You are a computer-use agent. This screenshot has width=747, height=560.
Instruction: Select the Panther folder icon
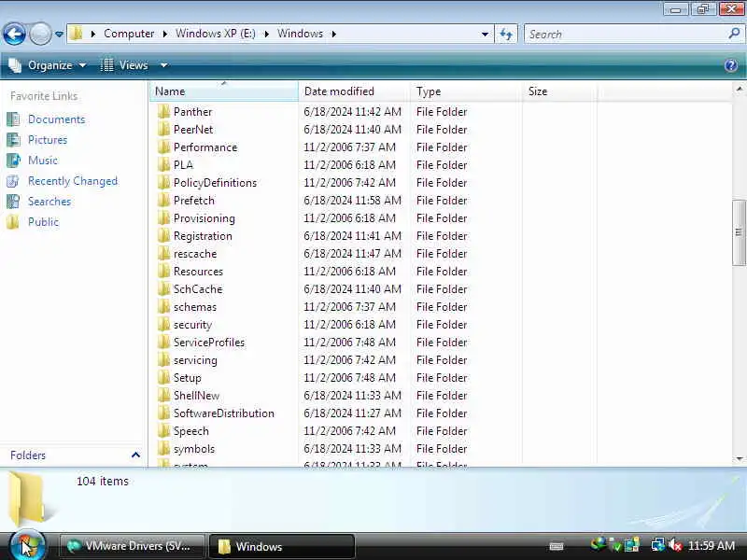coord(164,111)
